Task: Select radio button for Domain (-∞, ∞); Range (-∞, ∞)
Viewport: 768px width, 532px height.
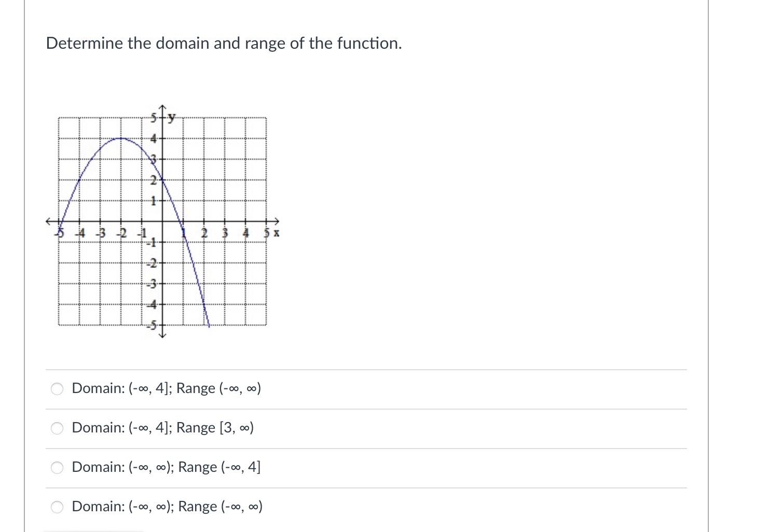Action: point(57,507)
